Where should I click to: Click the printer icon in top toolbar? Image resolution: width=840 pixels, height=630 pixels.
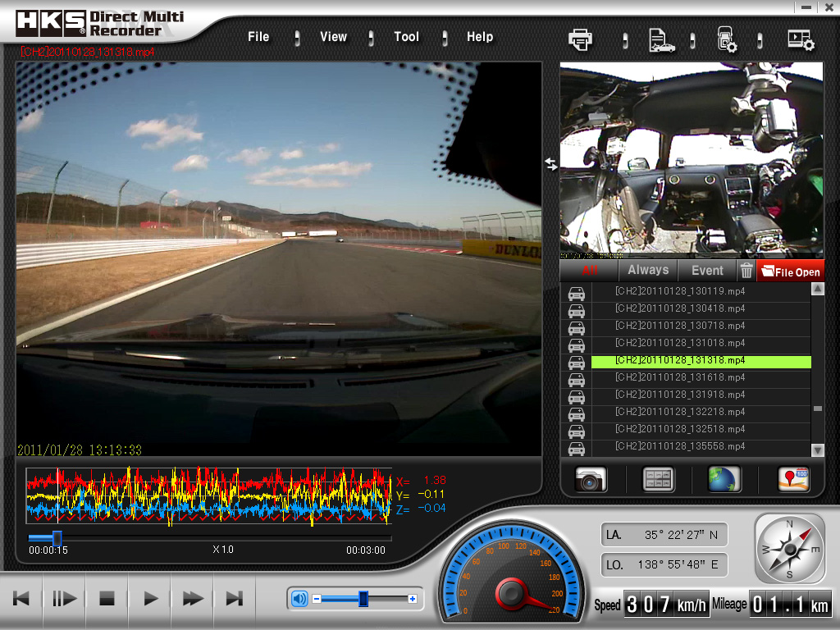click(580, 39)
